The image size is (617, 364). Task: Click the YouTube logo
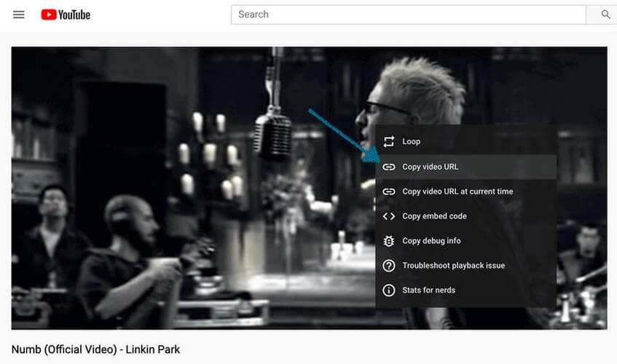click(66, 15)
